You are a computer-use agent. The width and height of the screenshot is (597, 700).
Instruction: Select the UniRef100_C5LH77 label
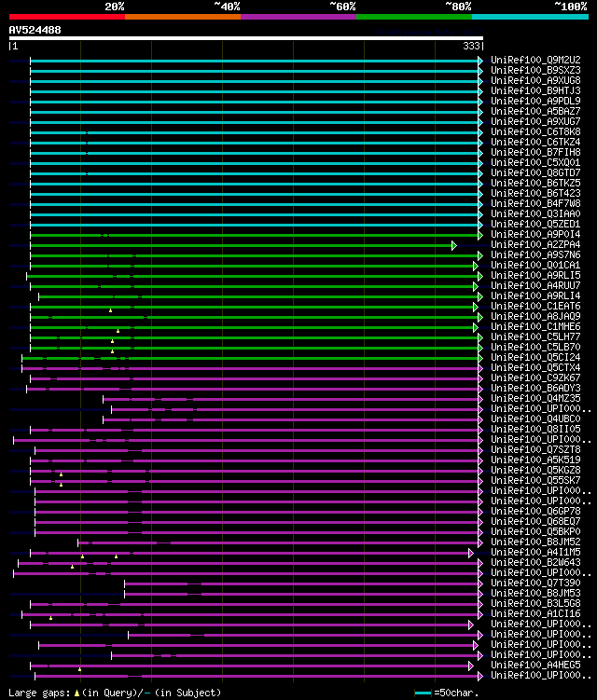tap(535, 337)
